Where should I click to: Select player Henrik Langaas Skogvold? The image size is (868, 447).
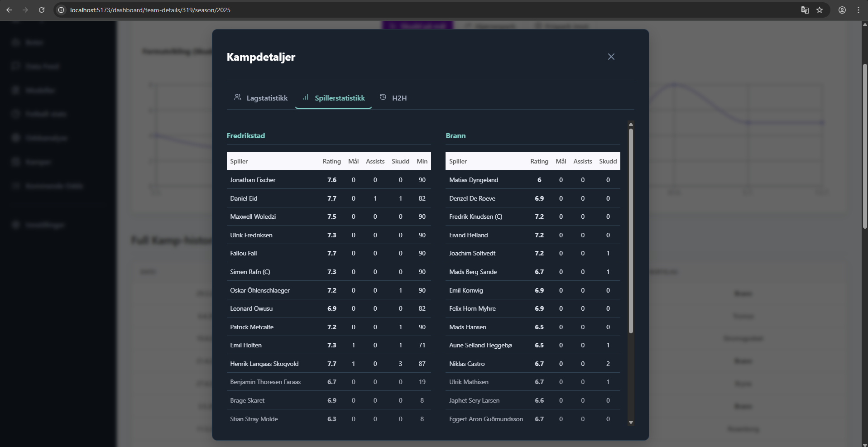[x=264, y=364]
